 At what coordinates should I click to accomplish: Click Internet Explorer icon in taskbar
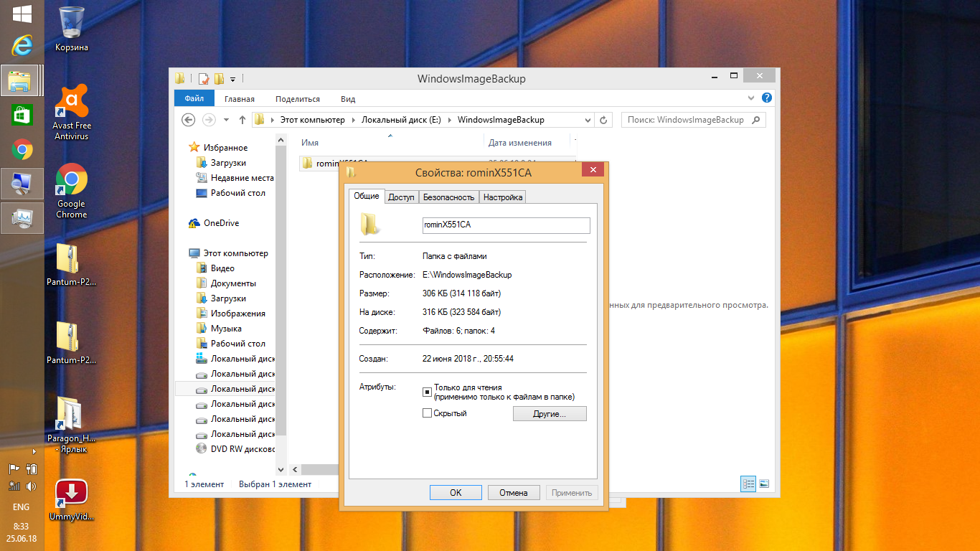[22, 47]
